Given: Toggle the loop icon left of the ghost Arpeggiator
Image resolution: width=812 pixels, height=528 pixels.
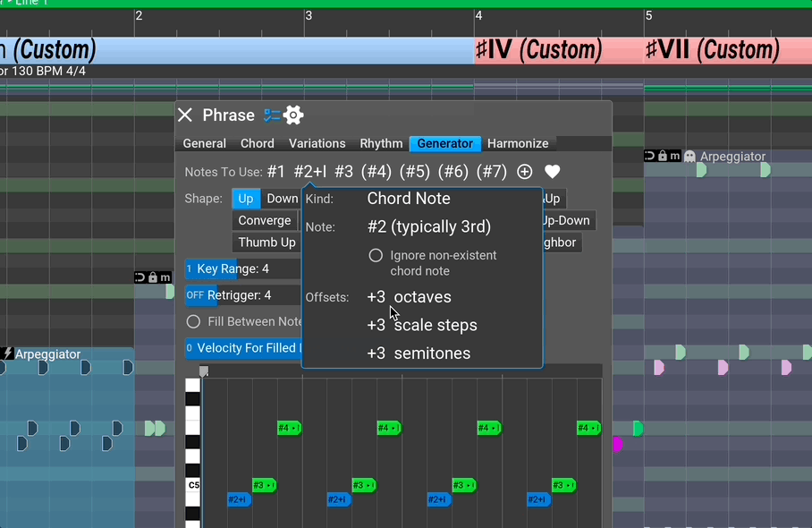Looking at the screenshot, I should point(649,156).
